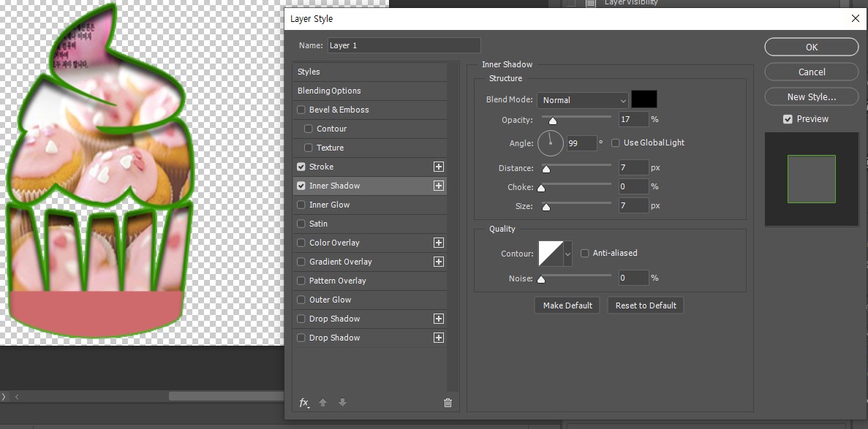The width and height of the screenshot is (868, 429).
Task: Enable the Anti-aliased checkbox
Action: [584, 253]
